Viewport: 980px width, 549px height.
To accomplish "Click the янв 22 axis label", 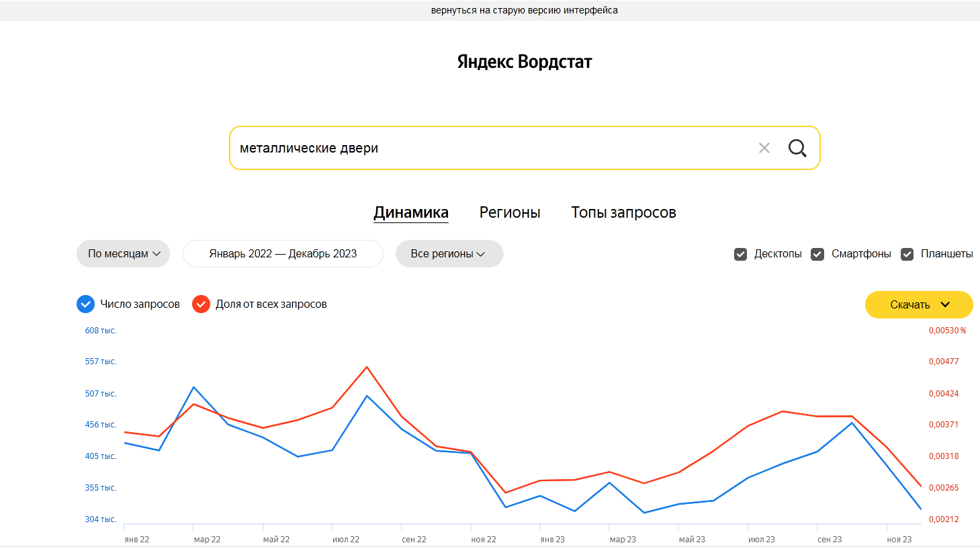I will pyautogui.click(x=137, y=540).
